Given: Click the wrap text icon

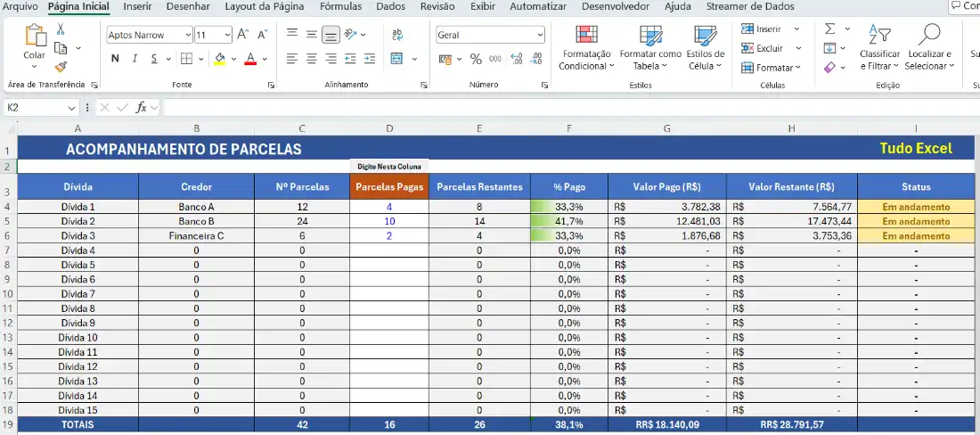Looking at the screenshot, I should coord(396,36).
